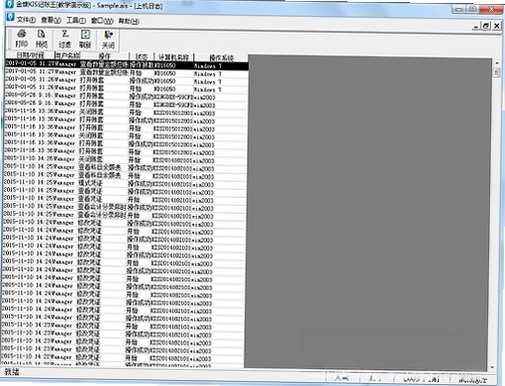Click the vertical scrollbar down arrow
505x386 pixels.
click(x=492, y=367)
